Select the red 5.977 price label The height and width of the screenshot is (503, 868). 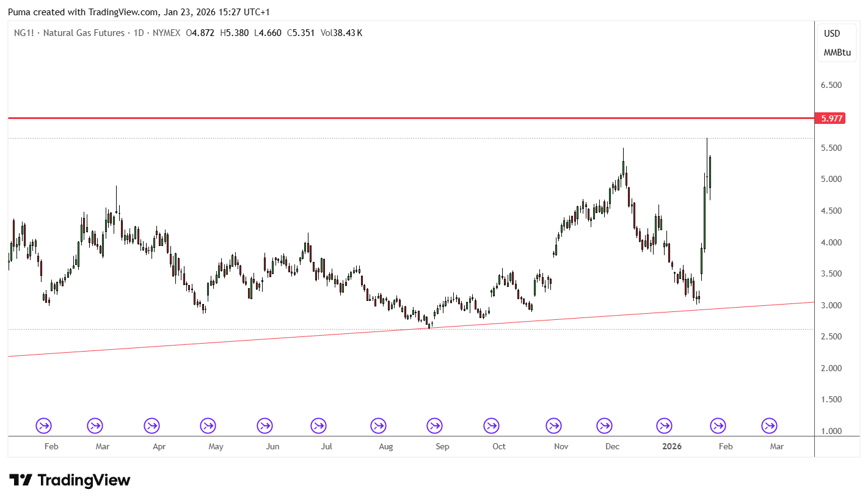pos(830,118)
